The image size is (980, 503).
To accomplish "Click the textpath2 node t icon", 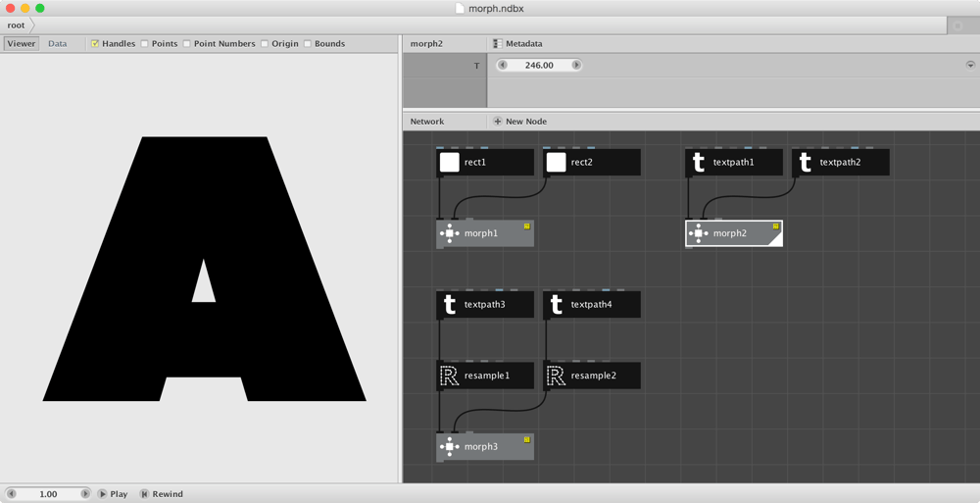I will tap(805, 162).
